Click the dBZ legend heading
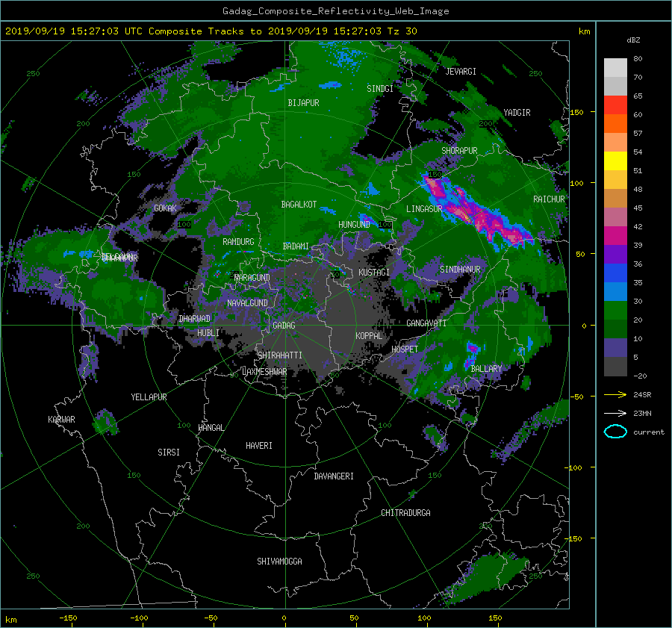The width and height of the screenshot is (672, 628). coord(633,40)
